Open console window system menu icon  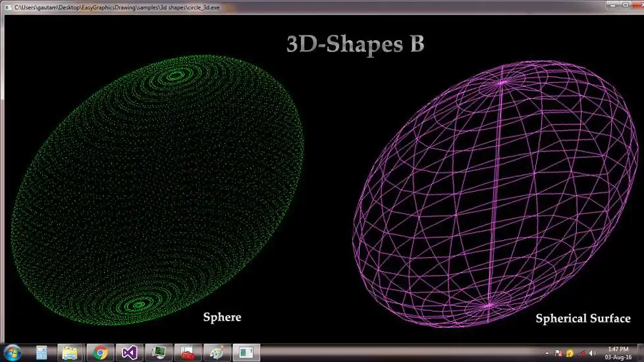[x=8, y=7]
